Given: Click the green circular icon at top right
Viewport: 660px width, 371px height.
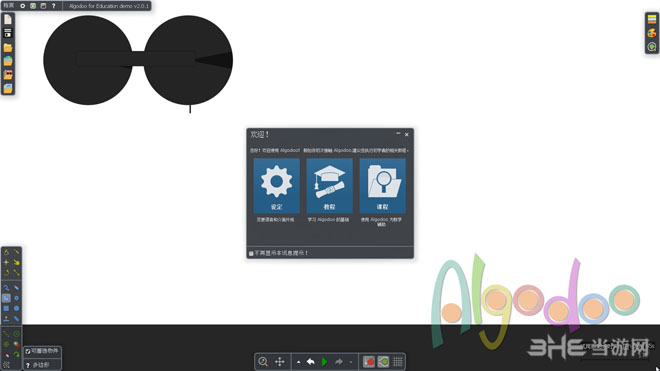Looking at the screenshot, I should click(x=652, y=46).
